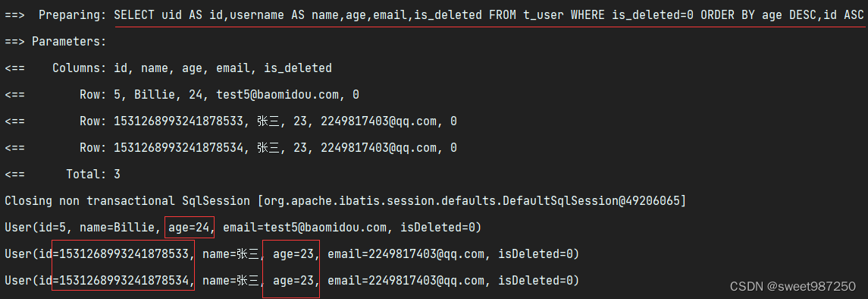Click the "==> Parameters:" log line
This screenshot has height=299, width=868.
pos(55,42)
